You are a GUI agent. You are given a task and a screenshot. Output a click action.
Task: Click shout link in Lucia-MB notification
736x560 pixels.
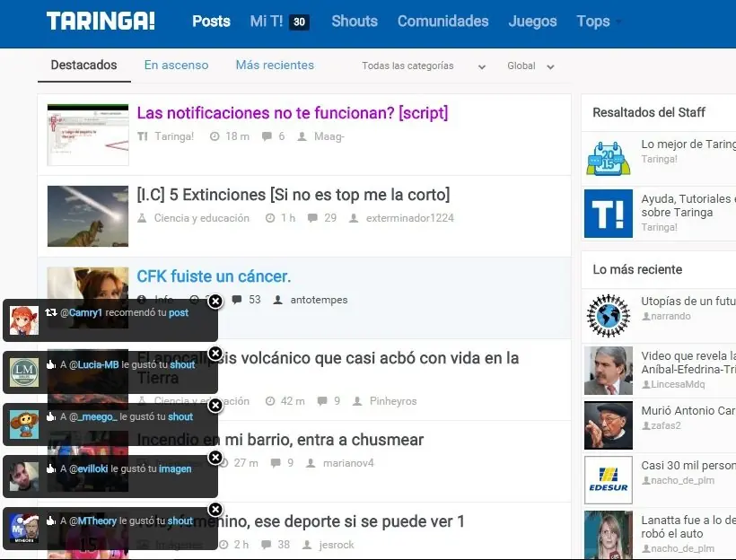[182, 364]
